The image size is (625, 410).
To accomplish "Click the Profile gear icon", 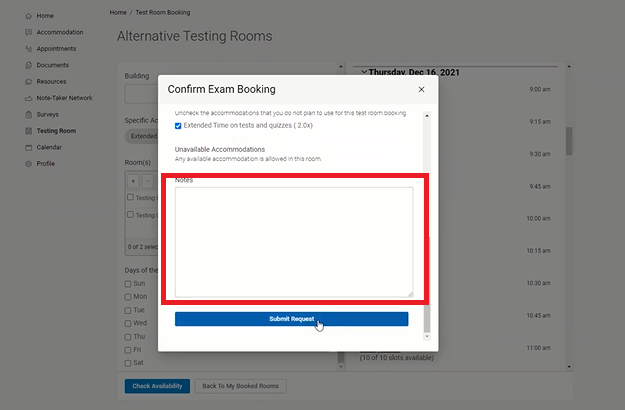I will pos(28,163).
